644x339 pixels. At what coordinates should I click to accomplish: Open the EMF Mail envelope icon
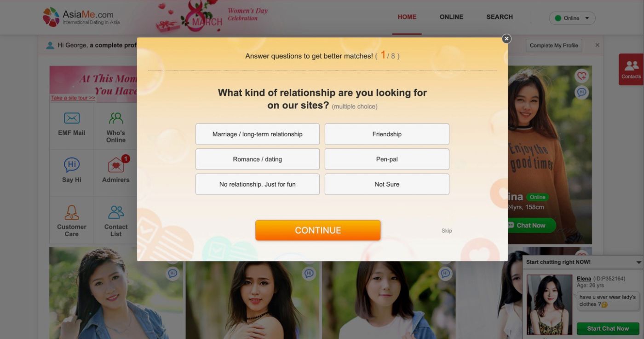click(x=71, y=118)
